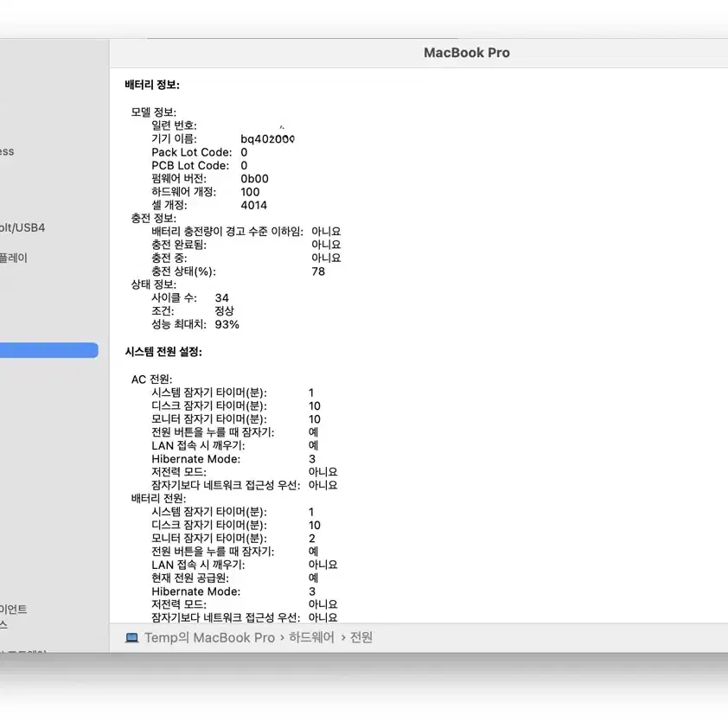Click "저전력 모드:" under 배터리 전원
Viewport: 728px width, 728px height.
[179, 604]
